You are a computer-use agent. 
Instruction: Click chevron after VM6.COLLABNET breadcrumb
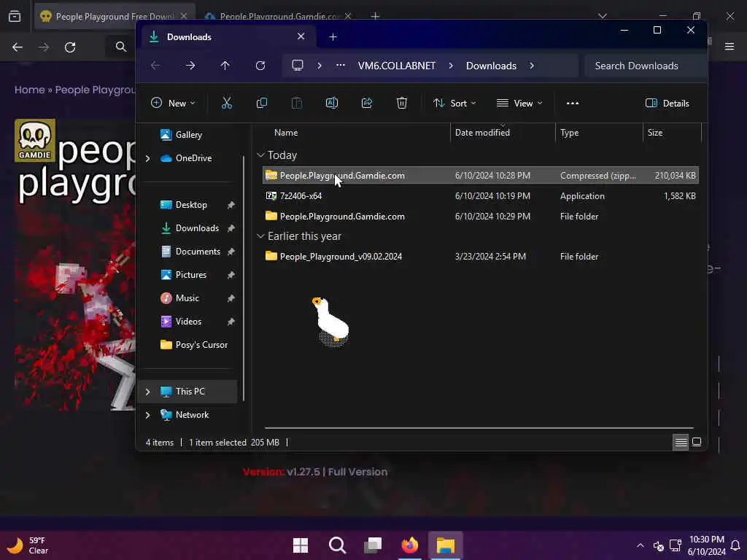click(x=451, y=66)
